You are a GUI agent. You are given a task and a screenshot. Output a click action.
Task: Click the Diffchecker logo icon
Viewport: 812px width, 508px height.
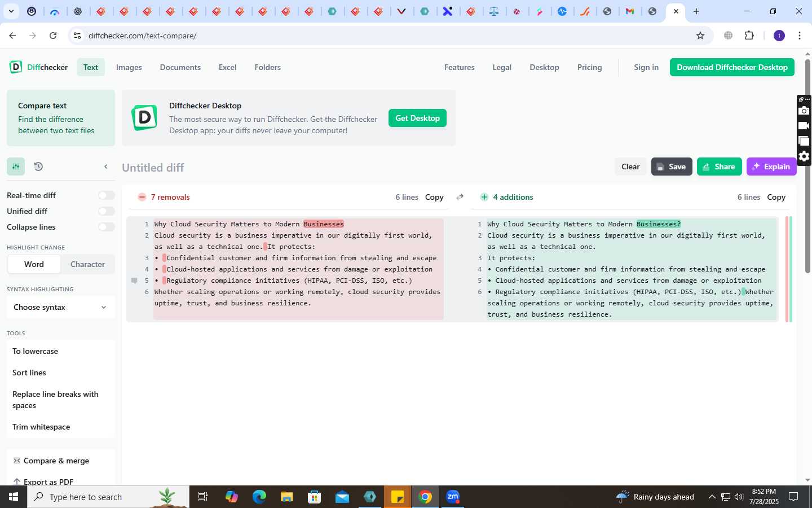16,67
